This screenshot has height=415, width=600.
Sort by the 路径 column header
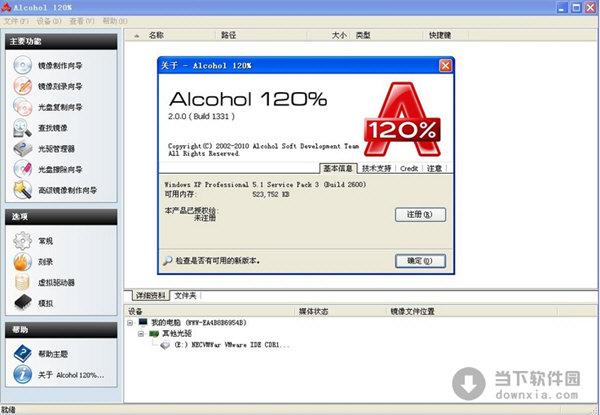coord(262,35)
